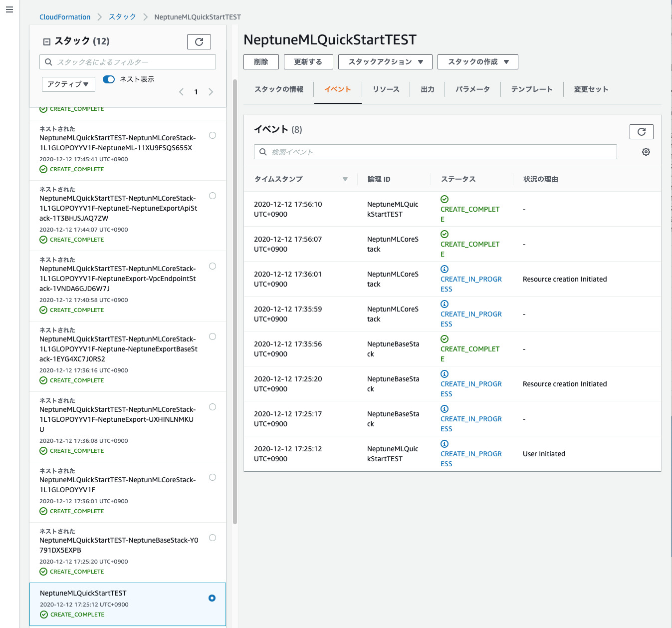Screen dimensions: 672x628
Task: Go to the next page of stacks
Action: 211,92
